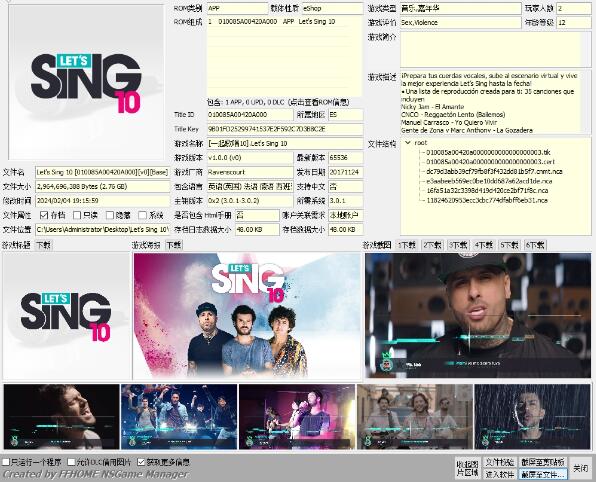The height and width of the screenshot is (482, 596).
Task: Select the .cnmt.nca file in tree
Action: [x=494, y=171]
